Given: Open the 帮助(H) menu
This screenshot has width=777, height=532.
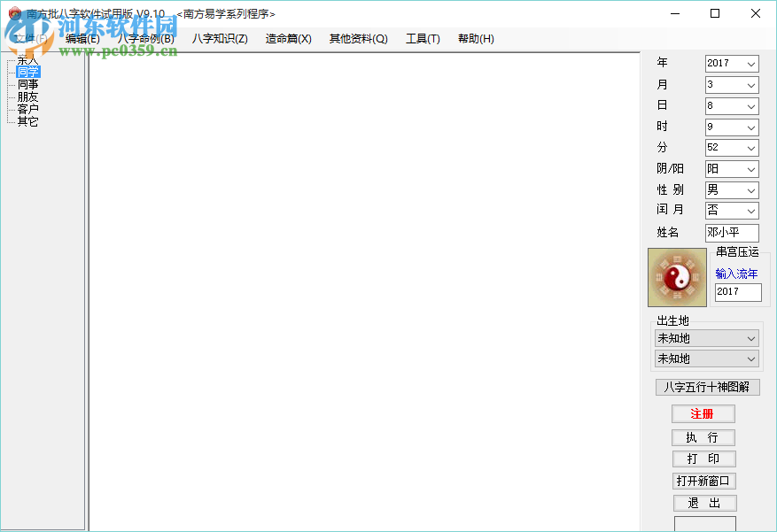Looking at the screenshot, I should coord(476,38).
